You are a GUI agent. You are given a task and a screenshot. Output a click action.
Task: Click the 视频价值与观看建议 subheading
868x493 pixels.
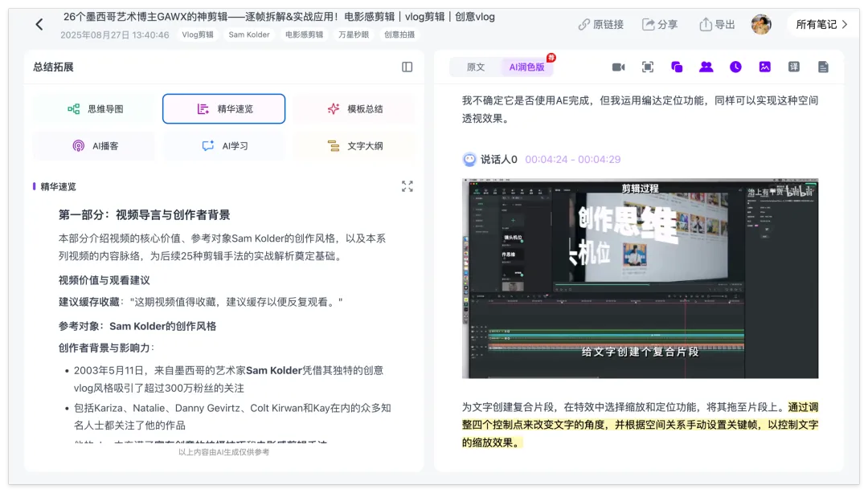(104, 280)
